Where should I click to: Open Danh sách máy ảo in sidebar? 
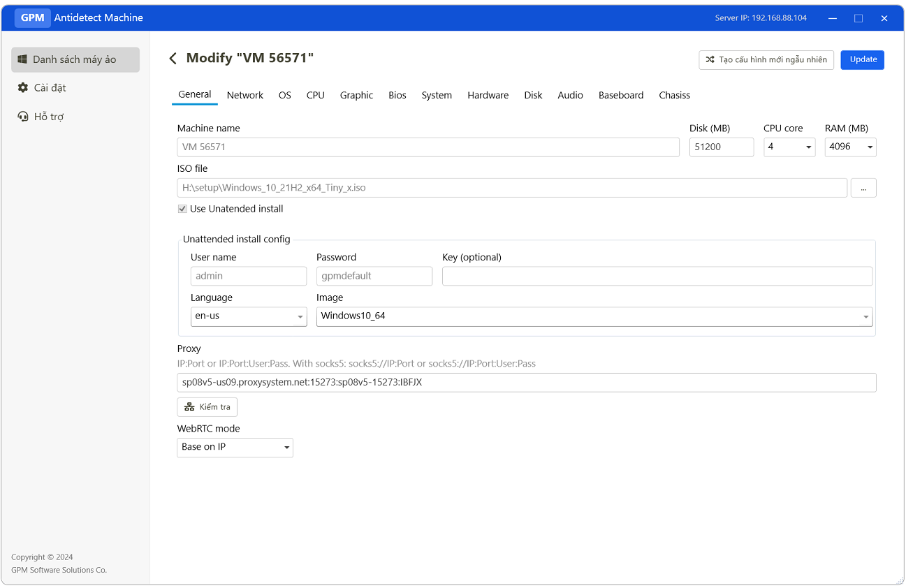coord(75,59)
